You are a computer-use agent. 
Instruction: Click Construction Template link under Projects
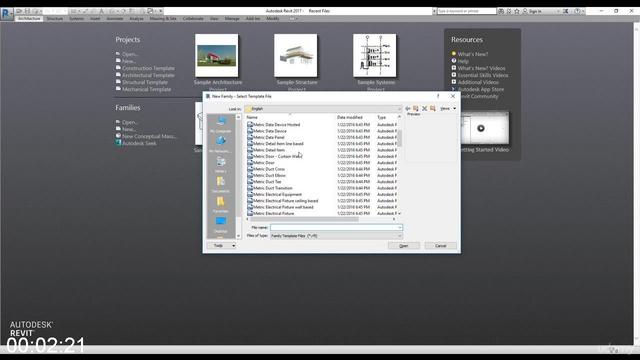pos(149,68)
